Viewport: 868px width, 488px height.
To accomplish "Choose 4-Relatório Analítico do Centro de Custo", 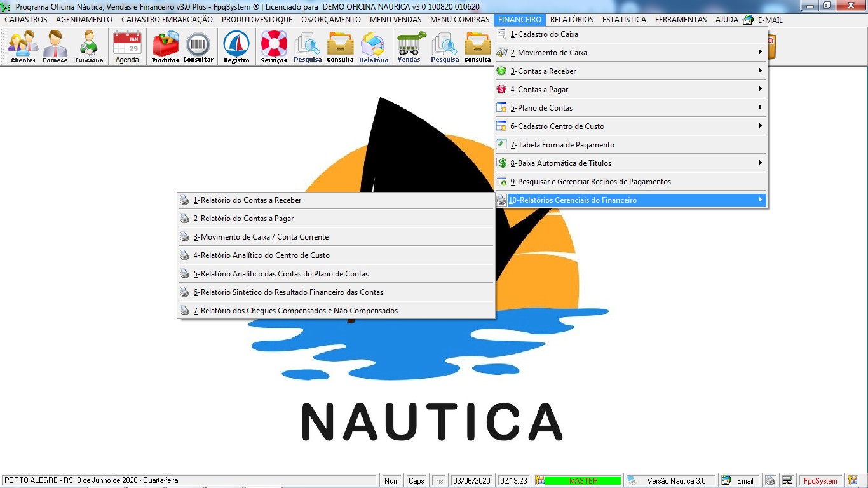I will click(x=336, y=255).
